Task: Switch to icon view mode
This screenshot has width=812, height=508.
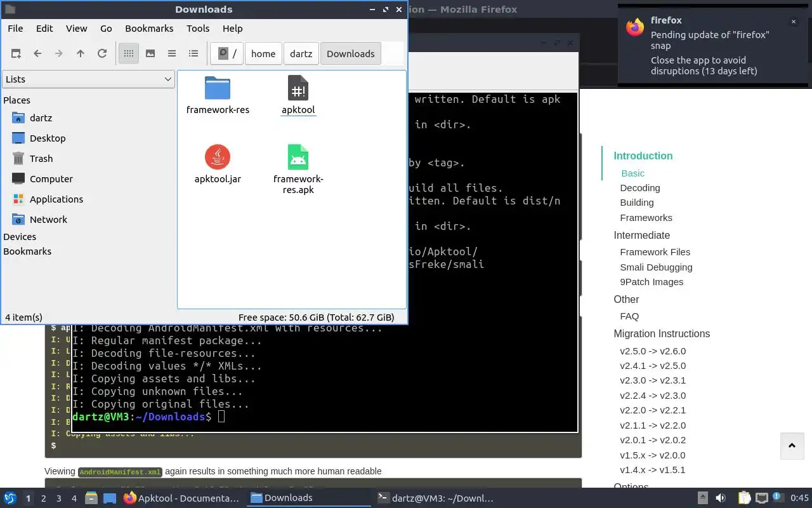Action: point(129,54)
